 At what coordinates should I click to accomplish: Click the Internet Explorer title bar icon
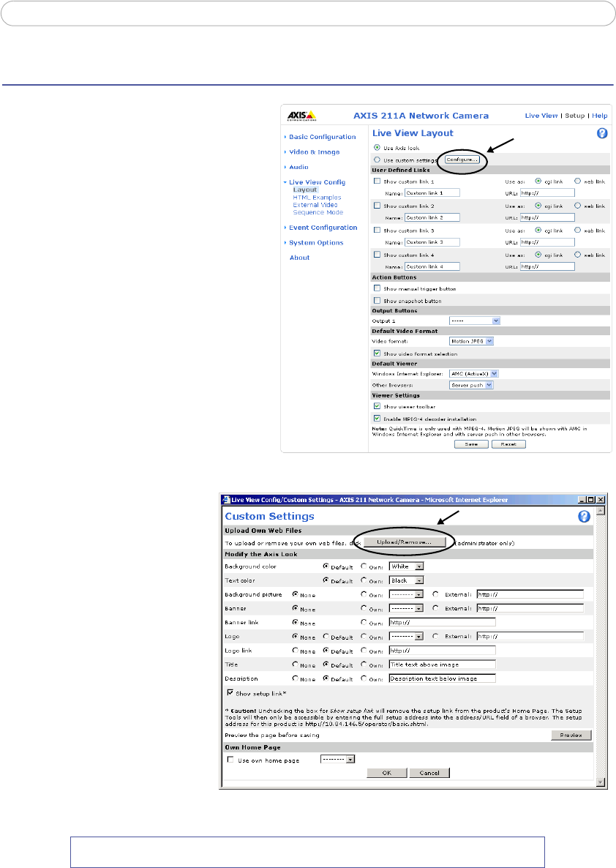(226, 499)
